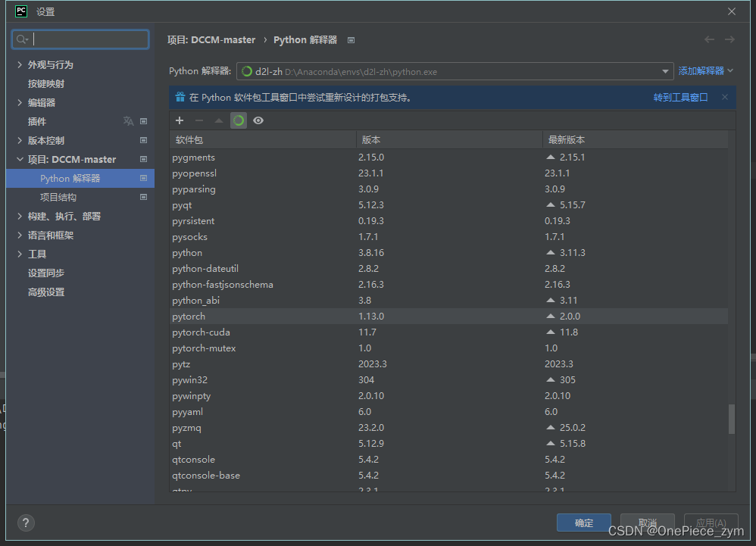Screen dimensions: 756x546
Task: Select the pyqt package row
Action: point(449,204)
